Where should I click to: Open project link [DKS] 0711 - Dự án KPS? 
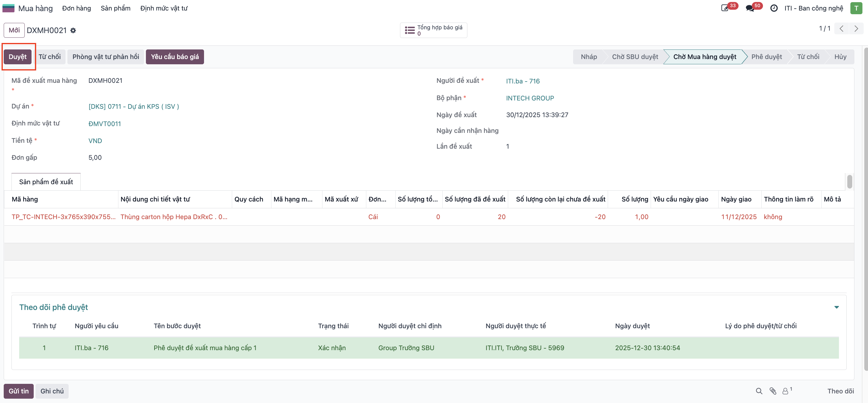(x=134, y=107)
